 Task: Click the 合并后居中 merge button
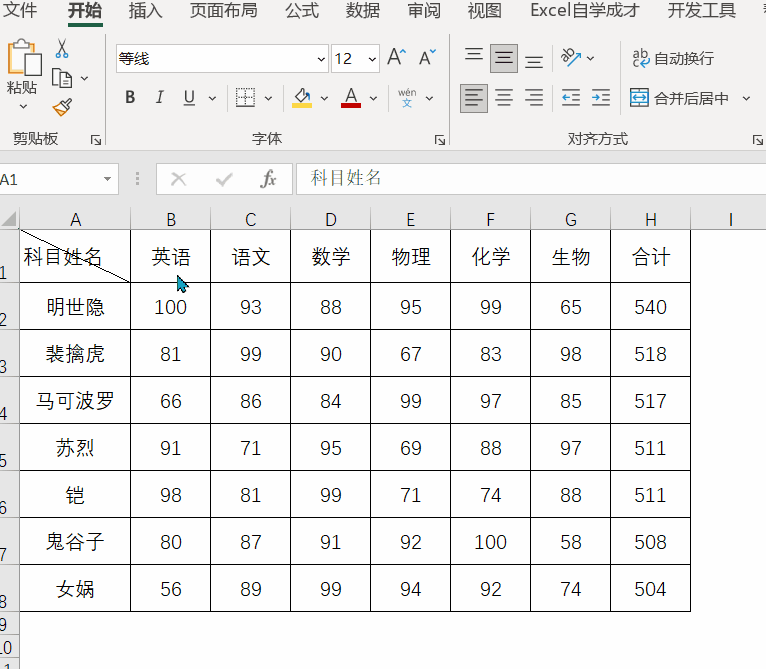(679, 98)
